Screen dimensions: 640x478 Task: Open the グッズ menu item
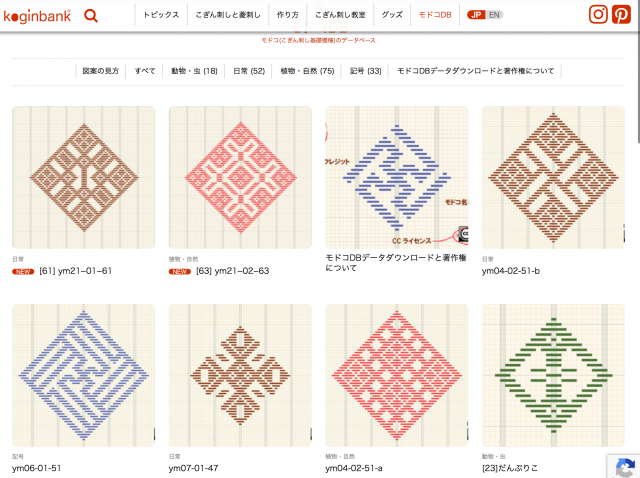point(392,15)
